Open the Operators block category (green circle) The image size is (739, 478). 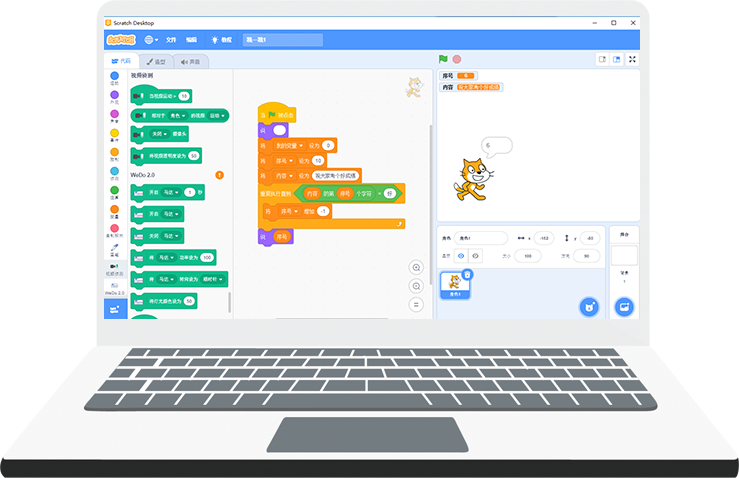pos(115,192)
